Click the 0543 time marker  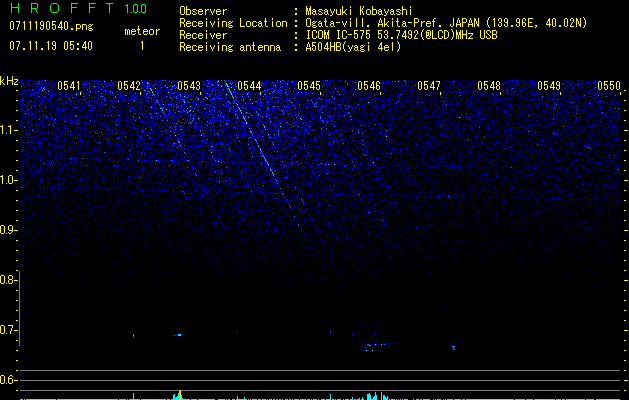coord(189,86)
